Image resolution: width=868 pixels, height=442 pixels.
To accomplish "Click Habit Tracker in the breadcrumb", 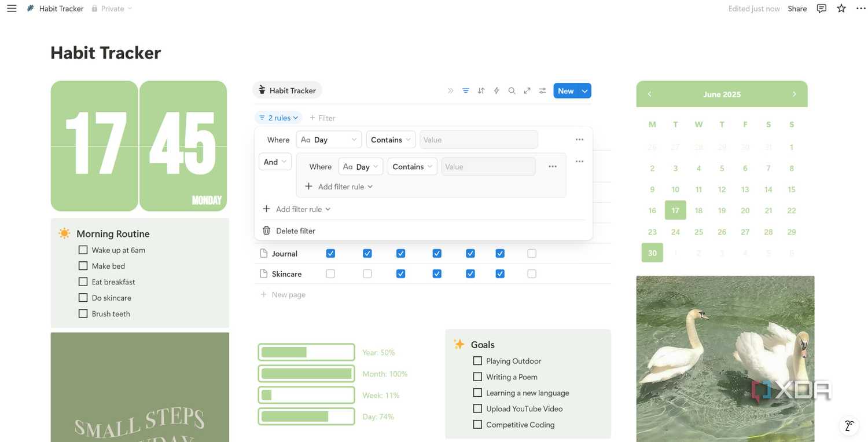I will click(61, 9).
